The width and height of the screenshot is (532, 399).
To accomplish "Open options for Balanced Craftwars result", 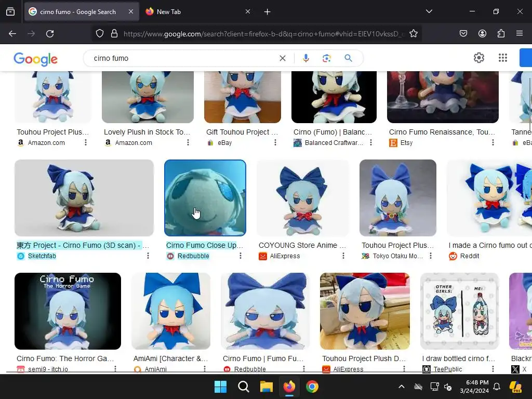I will click(x=371, y=142).
